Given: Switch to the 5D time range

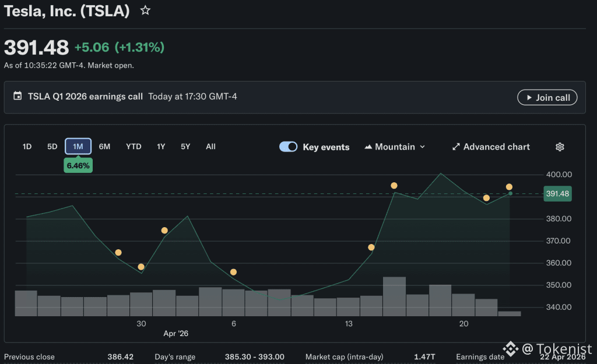Looking at the screenshot, I should pyautogui.click(x=52, y=147).
